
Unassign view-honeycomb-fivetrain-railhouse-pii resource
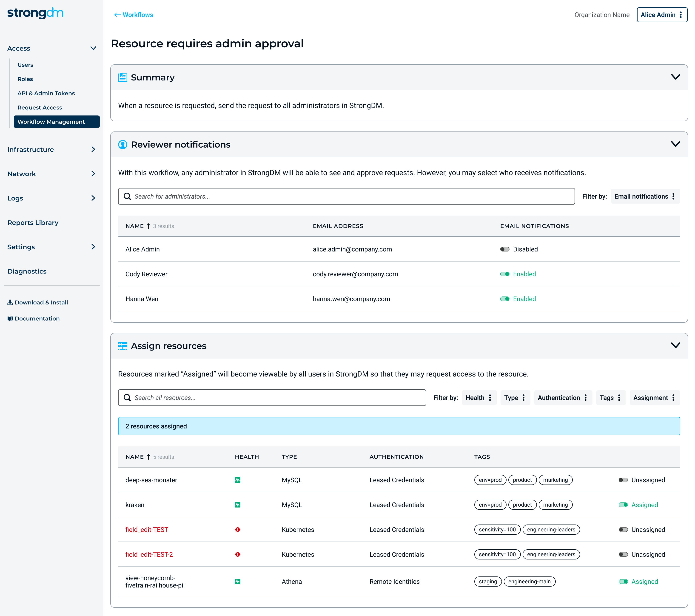pyautogui.click(x=623, y=582)
